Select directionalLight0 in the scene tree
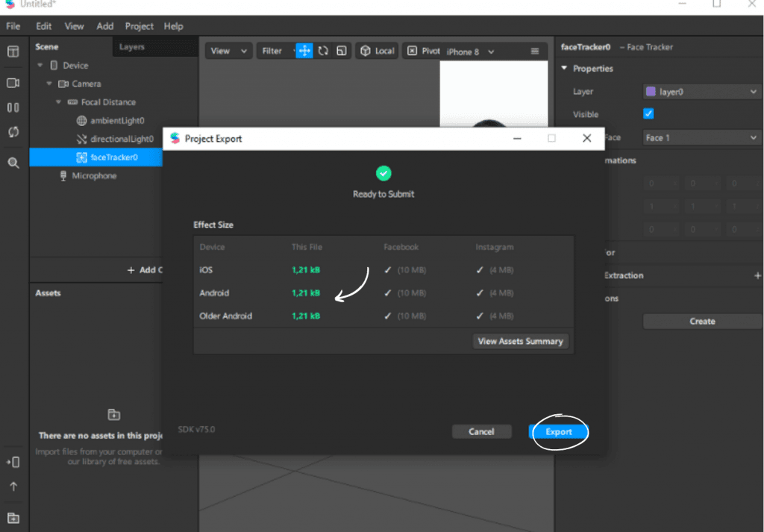Image resolution: width=764 pixels, height=532 pixels. 122,139
